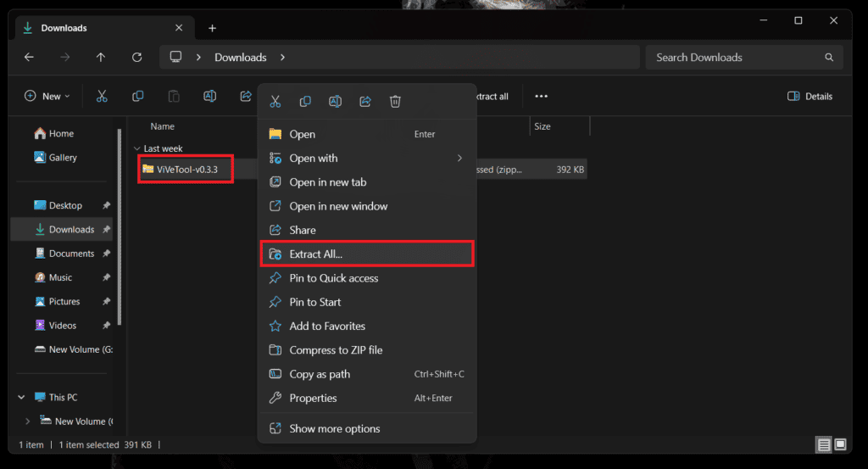Go up one folder level

click(101, 57)
